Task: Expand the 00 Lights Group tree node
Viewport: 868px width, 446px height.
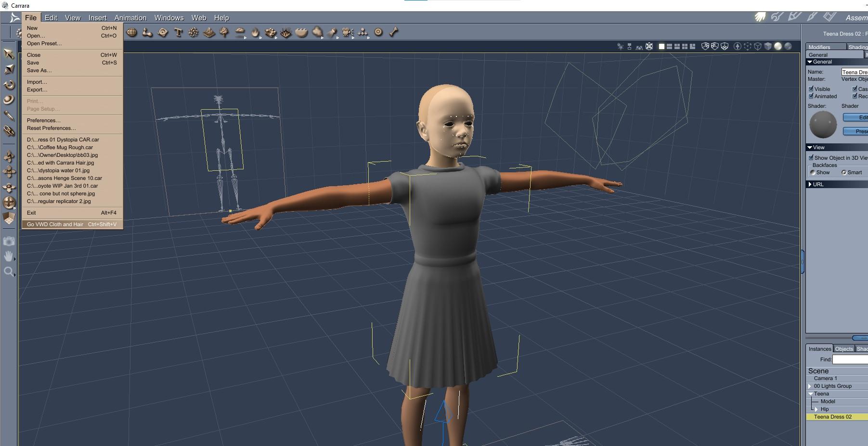Action: coord(810,386)
